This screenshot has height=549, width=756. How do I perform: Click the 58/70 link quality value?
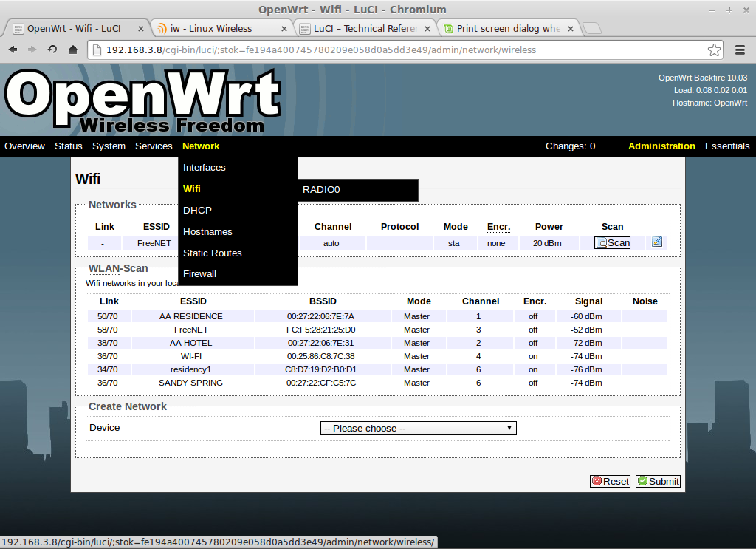coord(108,330)
